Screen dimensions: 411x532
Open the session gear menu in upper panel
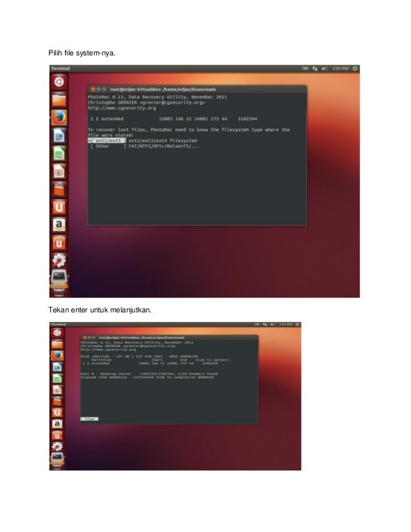[x=355, y=68]
